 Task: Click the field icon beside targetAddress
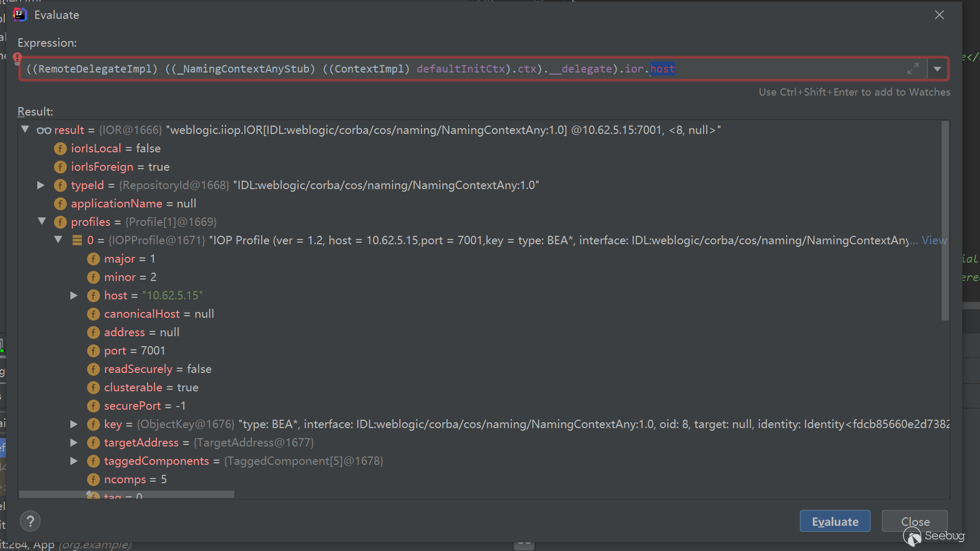[94, 442]
